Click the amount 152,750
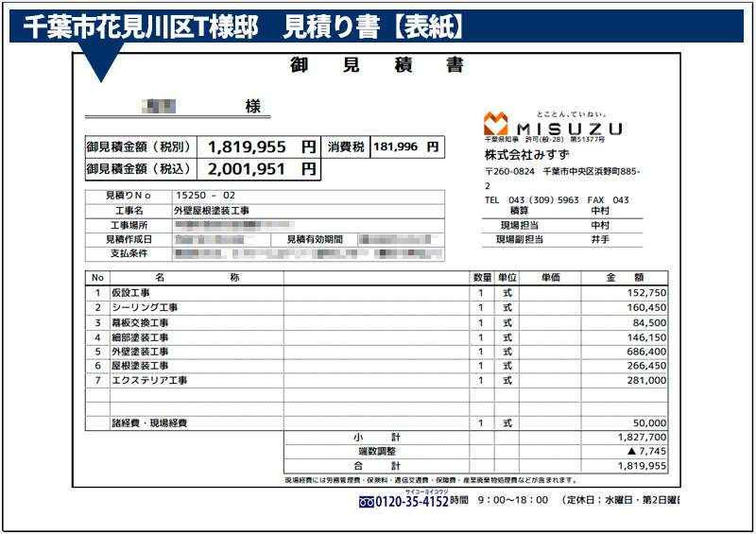The image size is (756, 534). pos(646,293)
